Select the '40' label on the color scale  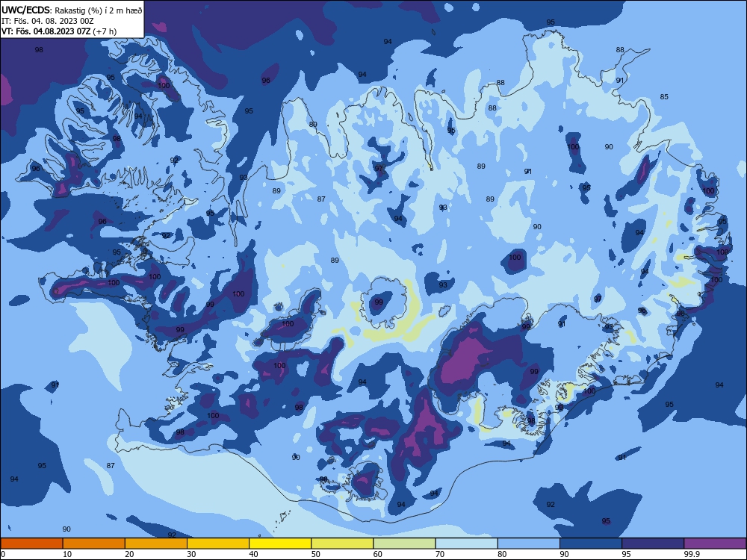pyautogui.click(x=253, y=554)
